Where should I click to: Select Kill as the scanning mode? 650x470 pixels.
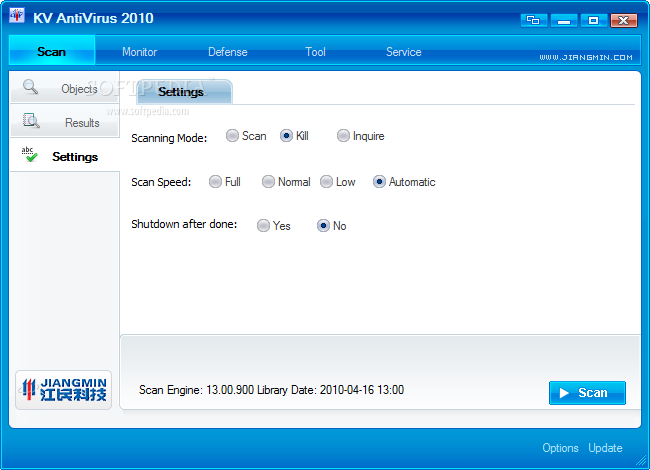pos(286,136)
